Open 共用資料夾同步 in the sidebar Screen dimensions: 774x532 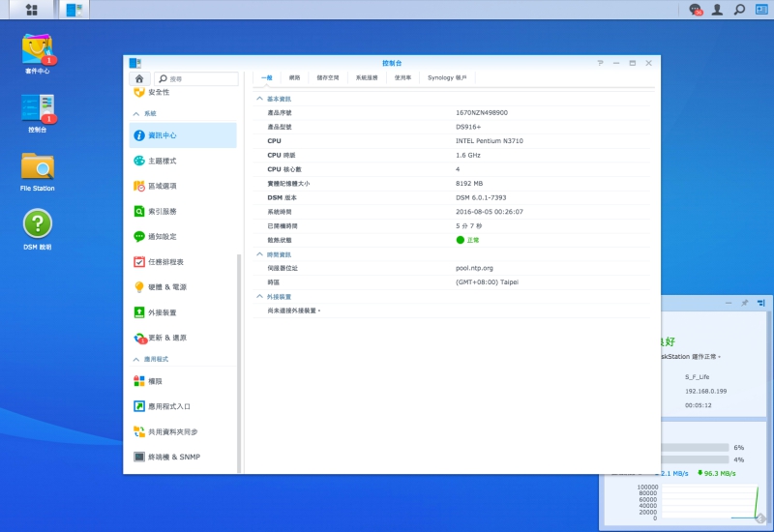tap(183, 431)
